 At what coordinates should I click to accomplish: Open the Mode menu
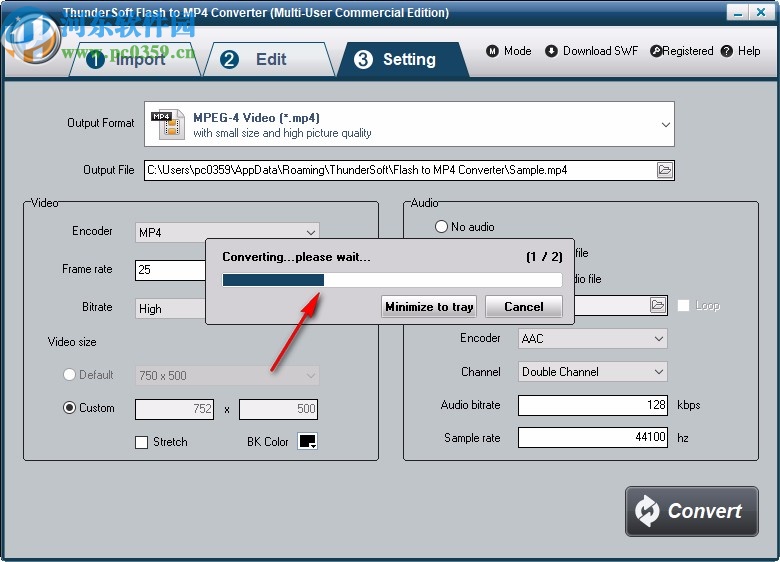[508, 51]
